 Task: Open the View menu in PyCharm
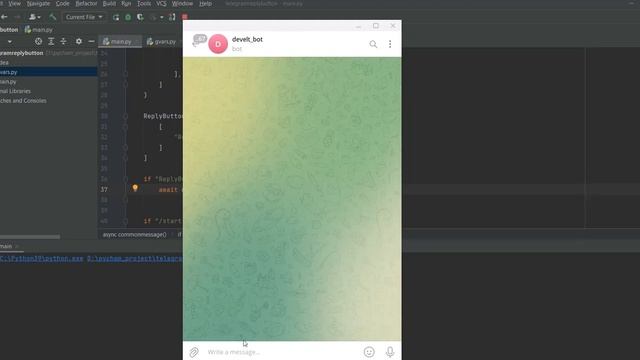(x=14, y=3)
